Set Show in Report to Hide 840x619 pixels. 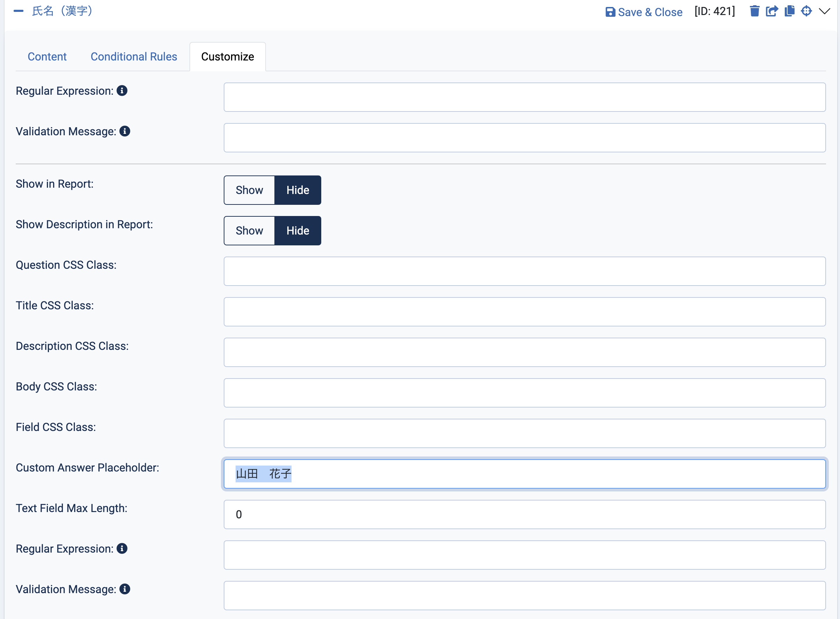[298, 190]
